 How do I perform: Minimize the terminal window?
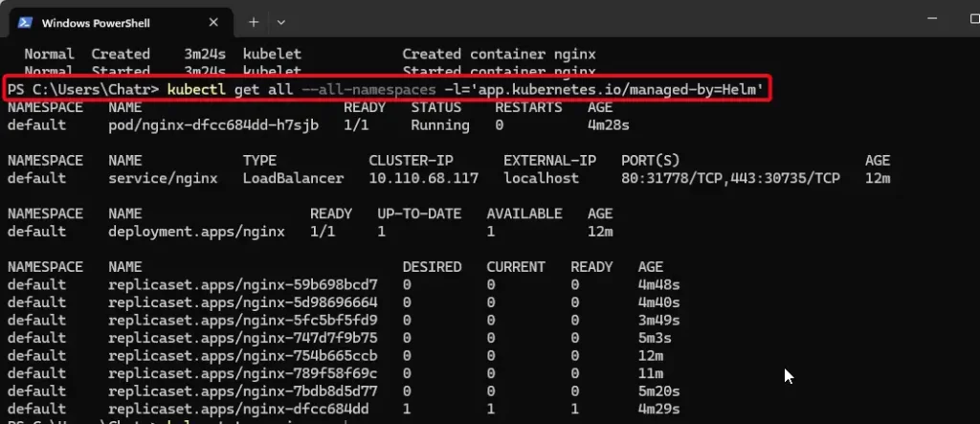932,20
